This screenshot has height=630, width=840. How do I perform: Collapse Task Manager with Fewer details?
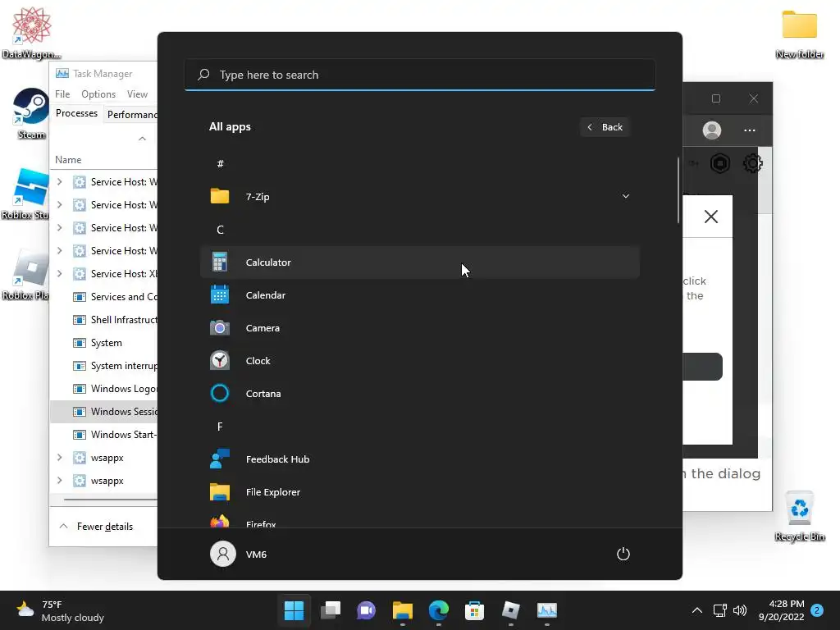pyautogui.click(x=97, y=527)
